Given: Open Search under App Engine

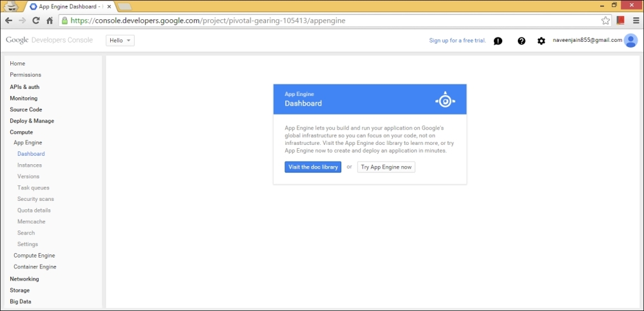Looking at the screenshot, I should pyautogui.click(x=26, y=232).
